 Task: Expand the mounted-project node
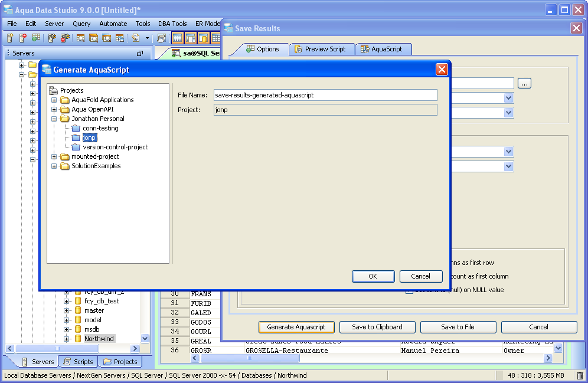coord(54,156)
